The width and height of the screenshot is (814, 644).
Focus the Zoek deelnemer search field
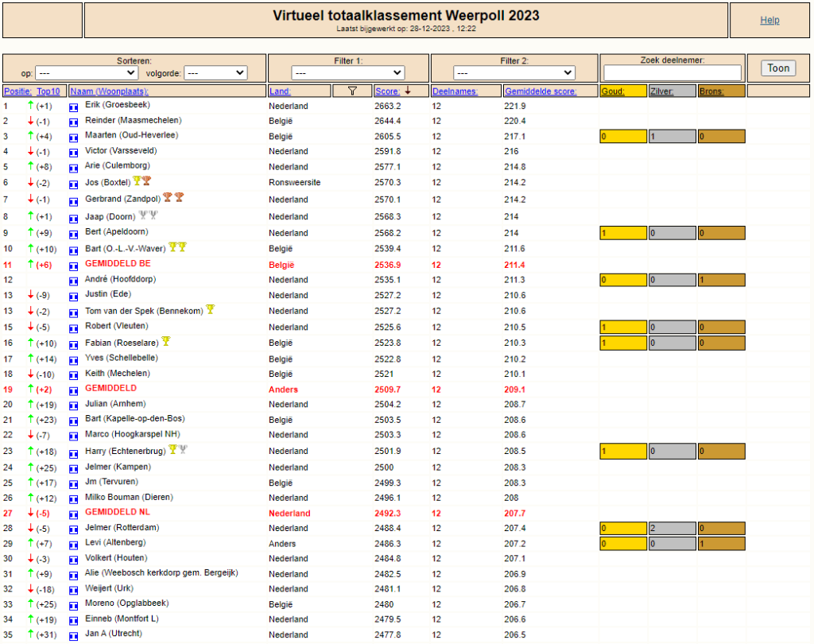(x=673, y=72)
